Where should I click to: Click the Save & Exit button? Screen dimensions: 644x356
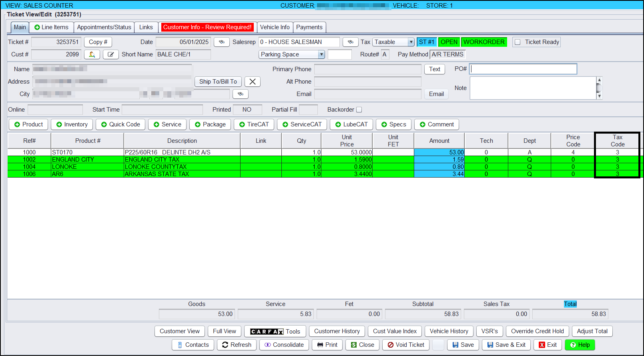[x=506, y=345]
